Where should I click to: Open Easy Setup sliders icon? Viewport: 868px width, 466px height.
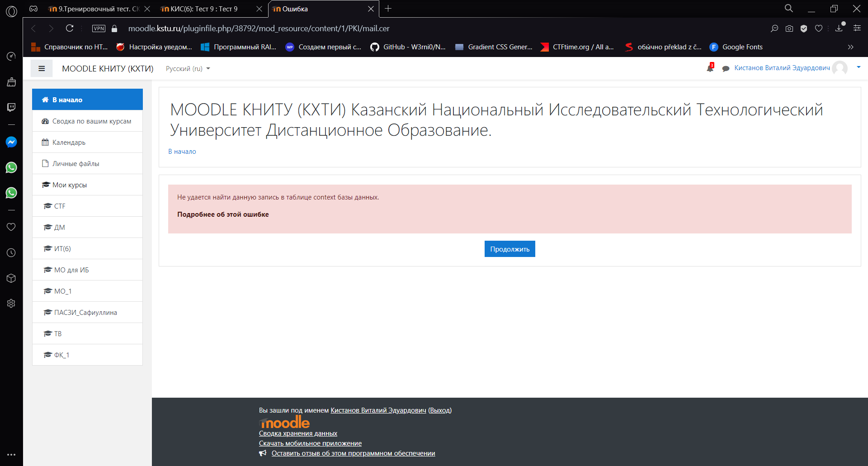pyautogui.click(x=857, y=28)
